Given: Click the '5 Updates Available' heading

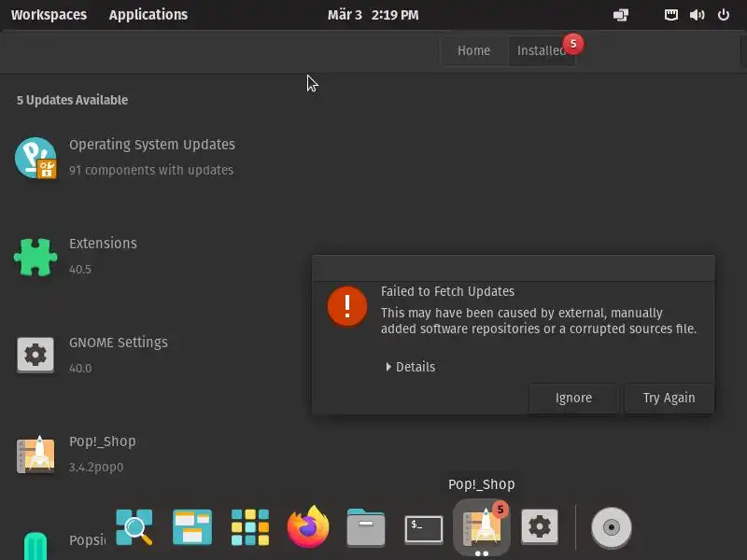Looking at the screenshot, I should tap(72, 100).
